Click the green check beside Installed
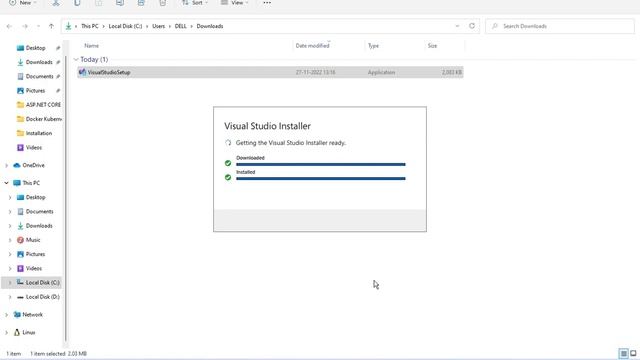Image resolution: width=640 pixels, height=360 pixels. point(228,178)
